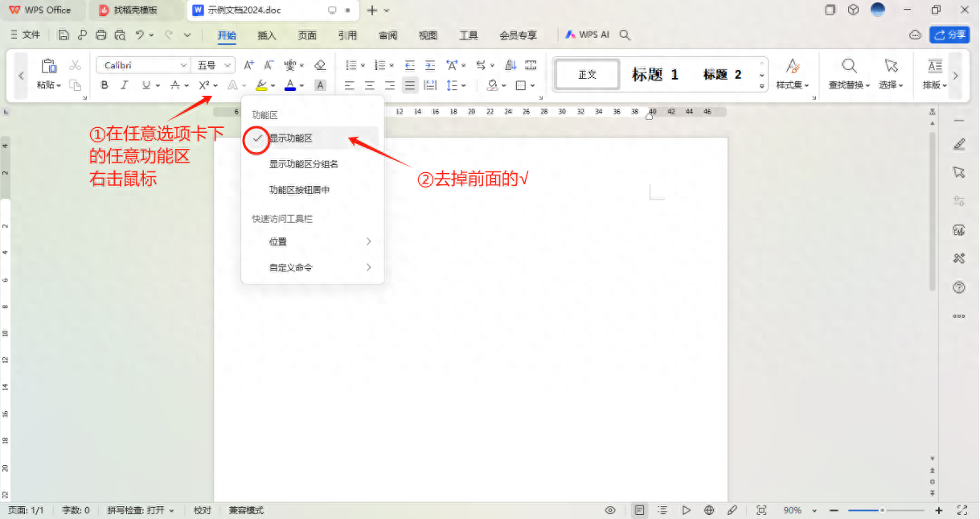
Task: Apply Italic formatting
Action: [x=124, y=85]
